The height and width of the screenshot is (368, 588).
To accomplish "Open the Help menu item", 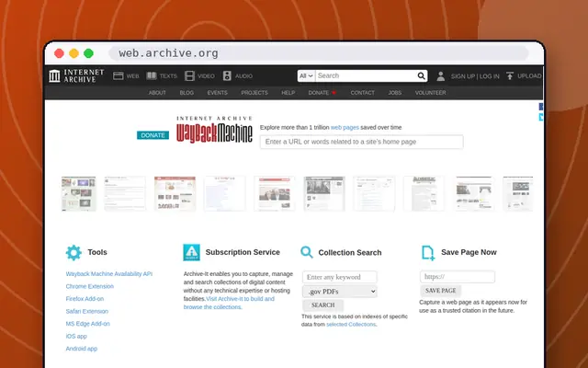I will click(x=288, y=93).
